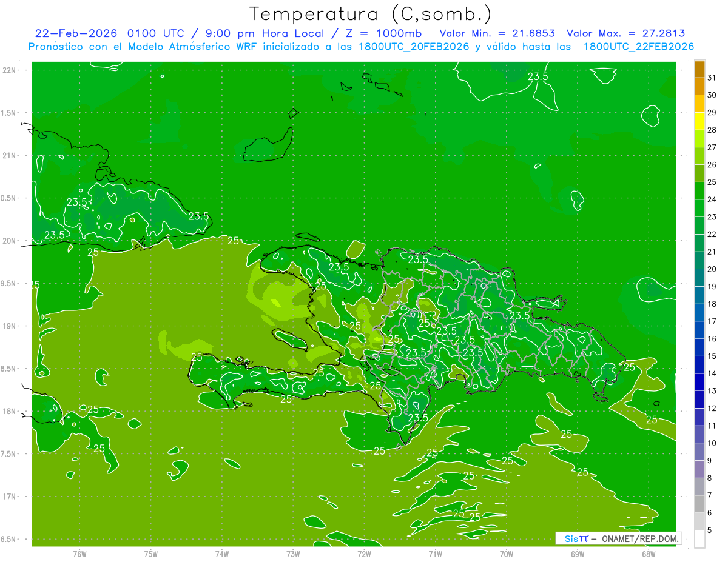Click colorbar segment between 30 and 31
Image resolution: width=728 pixels, height=562 pixels.
[x=699, y=86]
